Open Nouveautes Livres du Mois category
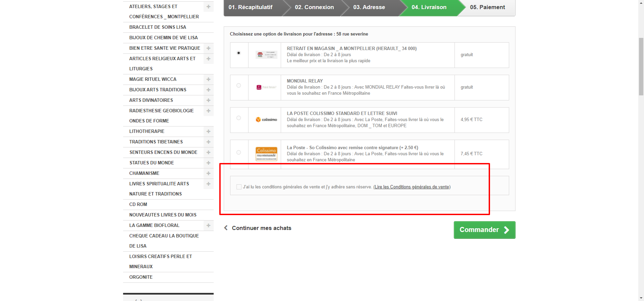The width and height of the screenshot is (644, 301). click(163, 215)
